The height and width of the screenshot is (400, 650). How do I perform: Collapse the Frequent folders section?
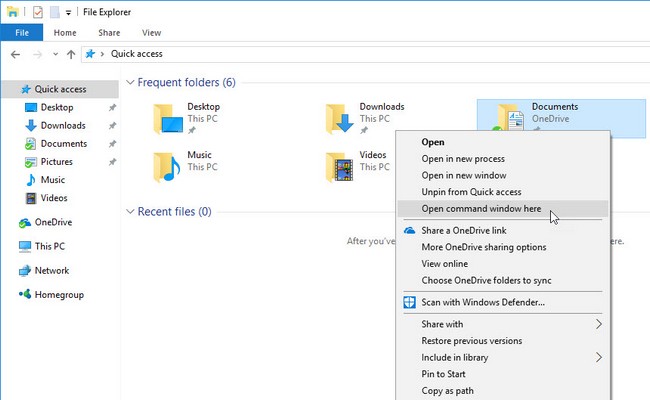pyautogui.click(x=129, y=82)
